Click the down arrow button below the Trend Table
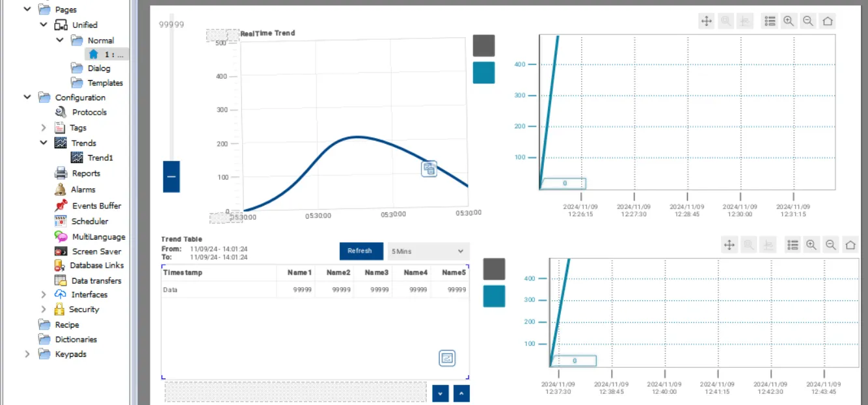The height and width of the screenshot is (405, 868). 440,393
